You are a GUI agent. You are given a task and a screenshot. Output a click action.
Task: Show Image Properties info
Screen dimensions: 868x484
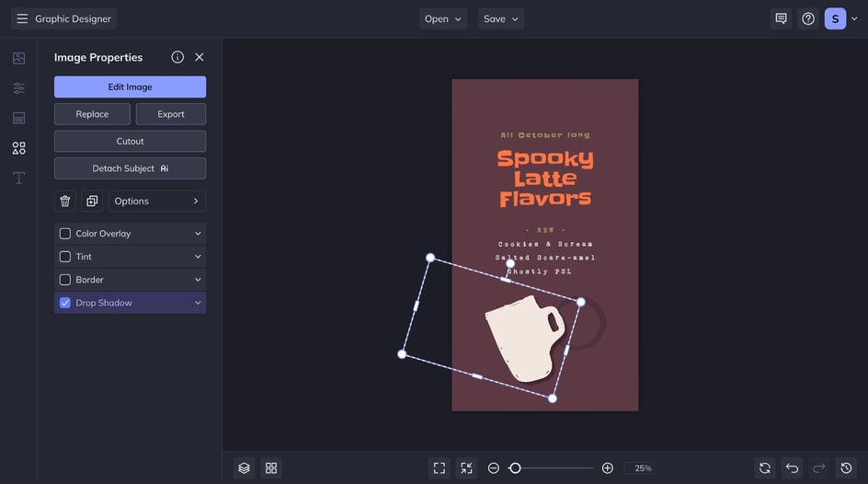[x=177, y=57]
